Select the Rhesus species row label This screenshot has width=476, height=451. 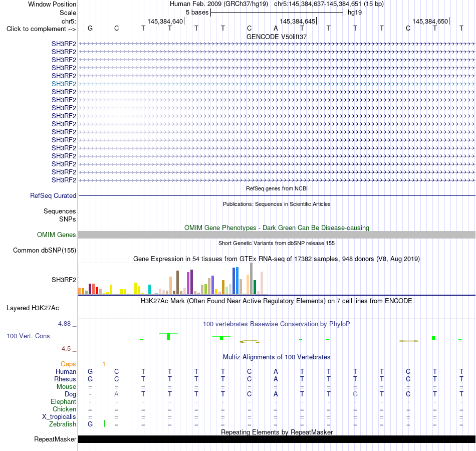[65, 379]
